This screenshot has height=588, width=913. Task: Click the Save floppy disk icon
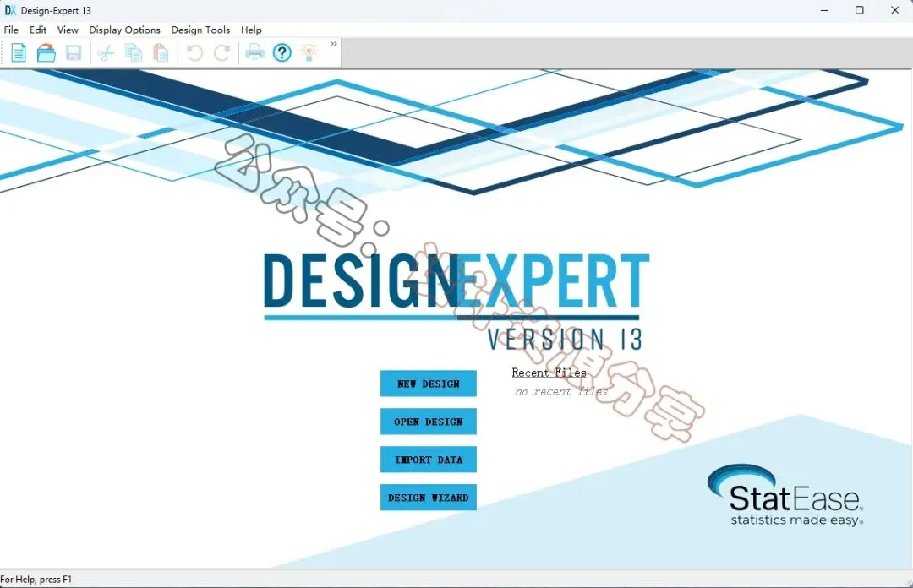(x=74, y=53)
